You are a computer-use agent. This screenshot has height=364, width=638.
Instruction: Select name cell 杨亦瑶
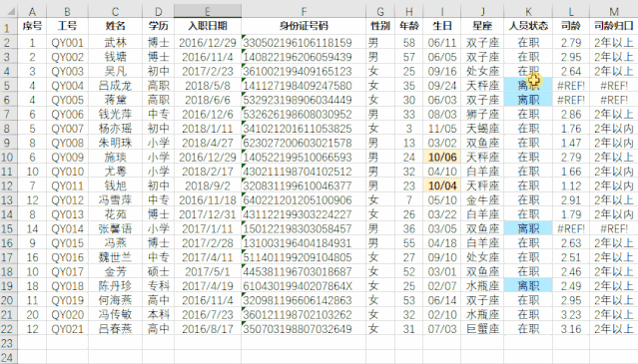click(115, 129)
